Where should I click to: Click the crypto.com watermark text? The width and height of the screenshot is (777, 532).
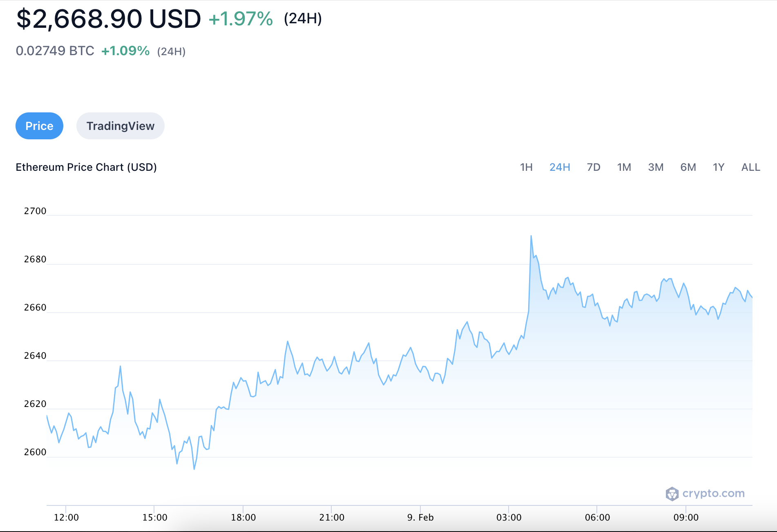pyautogui.click(x=713, y=493)
